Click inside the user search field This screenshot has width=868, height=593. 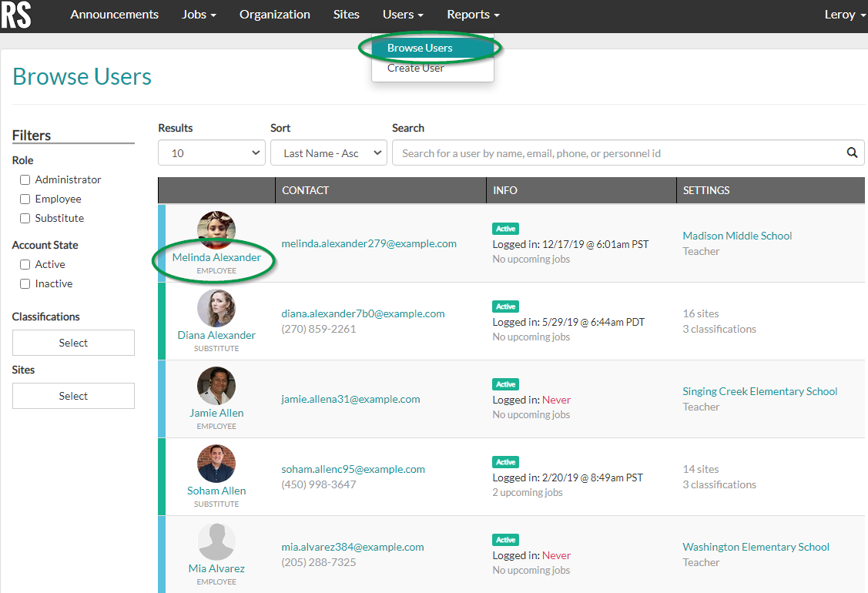click(578, 152)
